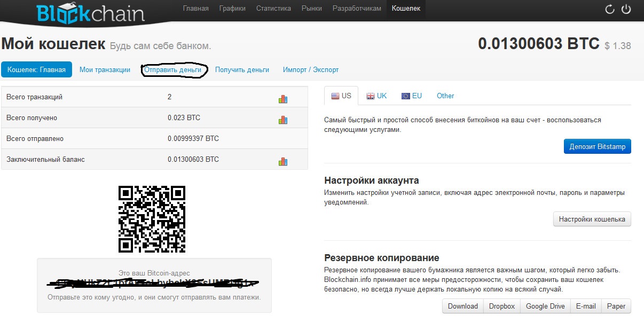Open the Разработчикам section
Screen dimensions: 644x330
[357, 9]
